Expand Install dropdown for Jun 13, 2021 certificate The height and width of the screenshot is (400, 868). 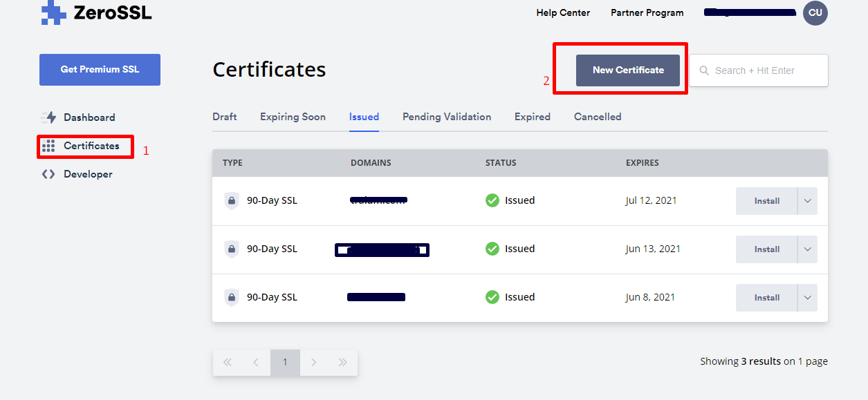(807, 249)
